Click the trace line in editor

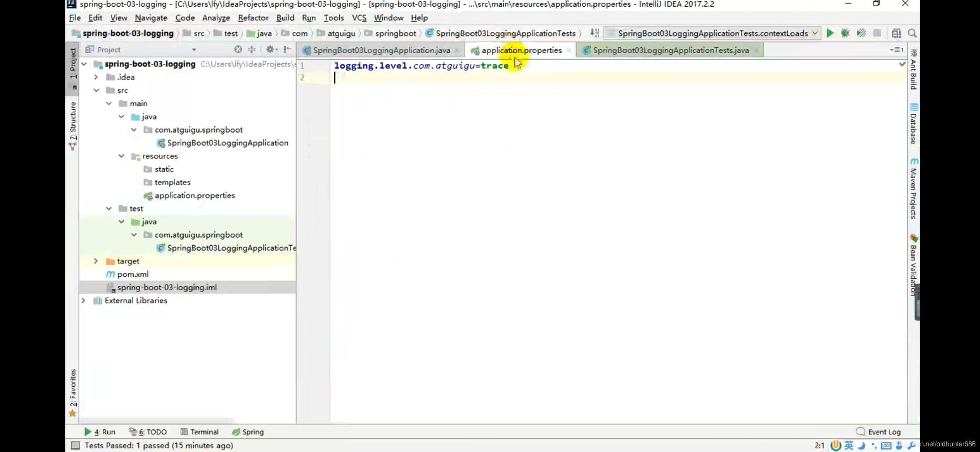pyautogui.click(x=421, y=66)
